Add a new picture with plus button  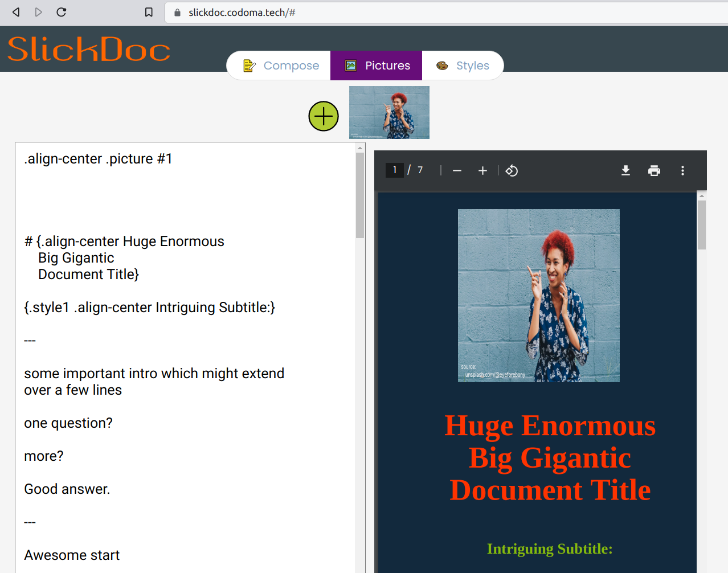[324, 116]
